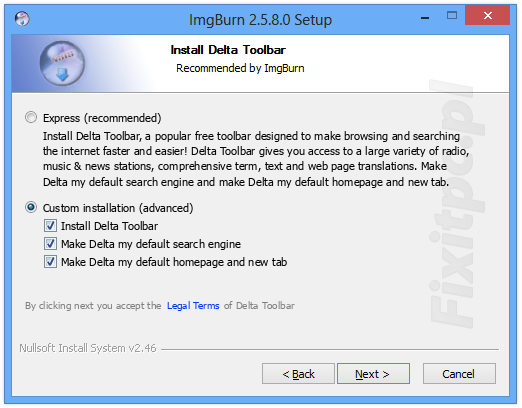522x408 pixels.
Task: Go to the previous step with Back
Action: tap(298, 374)
